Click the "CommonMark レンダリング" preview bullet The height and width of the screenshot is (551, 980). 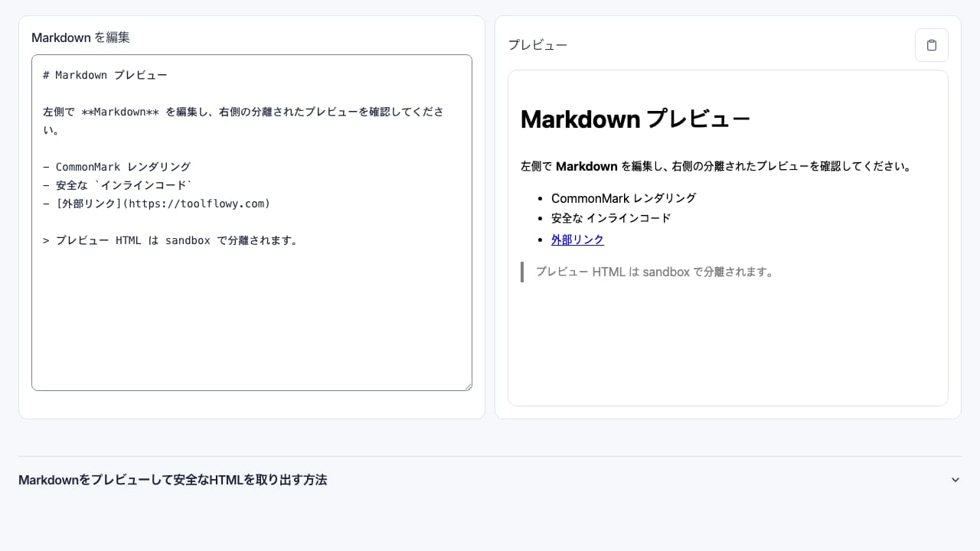pos(623,198)
